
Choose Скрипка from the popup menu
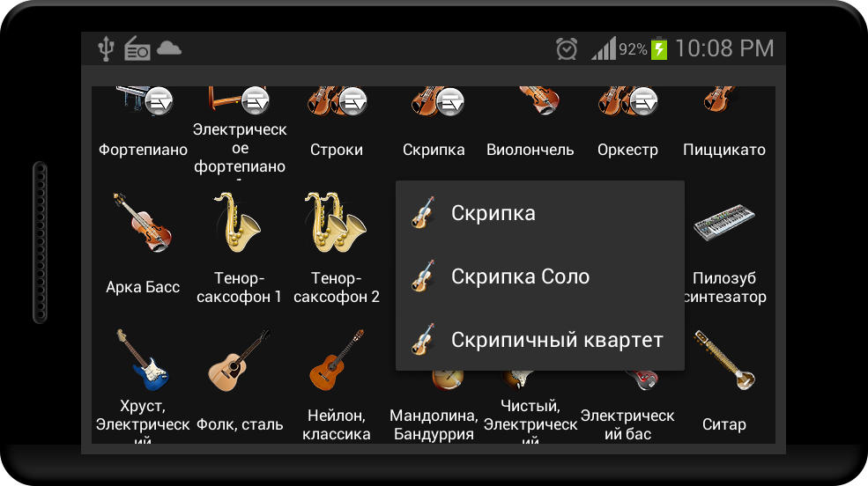[539, 213]
